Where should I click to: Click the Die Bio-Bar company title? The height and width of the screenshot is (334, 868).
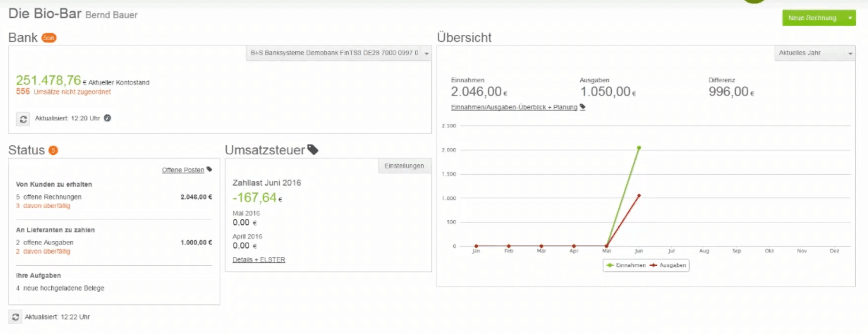45,14
